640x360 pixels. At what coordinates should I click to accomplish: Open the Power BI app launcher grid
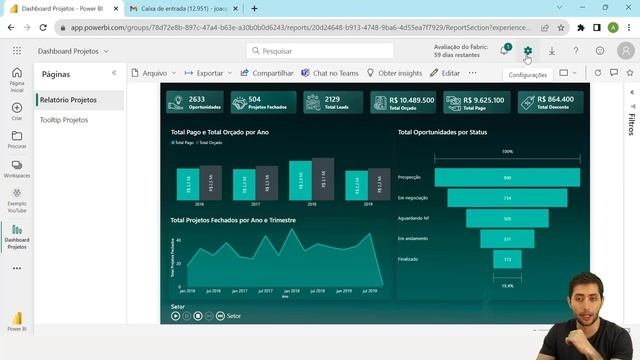click(x=17, y=51)
